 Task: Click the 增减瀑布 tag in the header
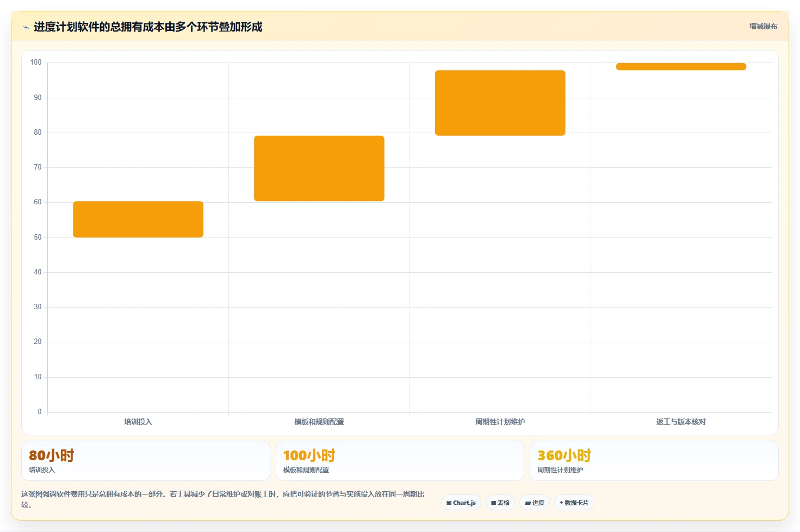coord(763,26)
